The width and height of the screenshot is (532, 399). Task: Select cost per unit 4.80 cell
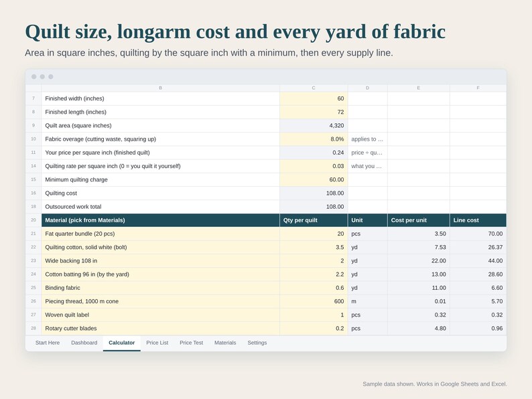click(x=419, y=329)
